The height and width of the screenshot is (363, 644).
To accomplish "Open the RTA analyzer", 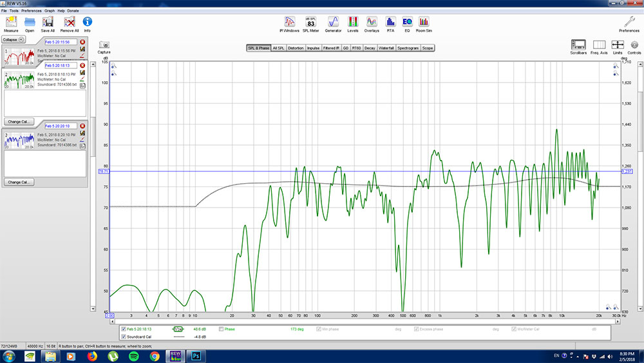I will pos(390,25).
